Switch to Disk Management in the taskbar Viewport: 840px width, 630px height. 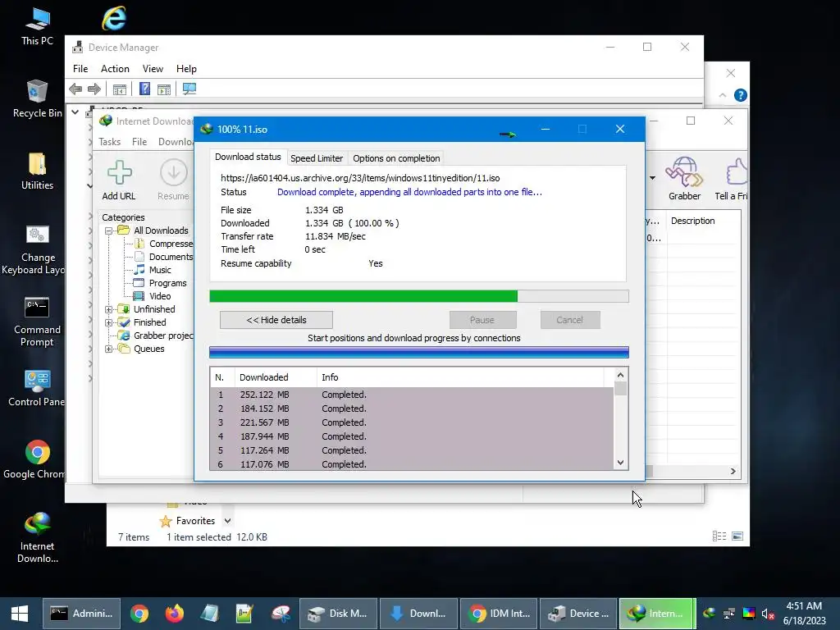tap(337, 614)
